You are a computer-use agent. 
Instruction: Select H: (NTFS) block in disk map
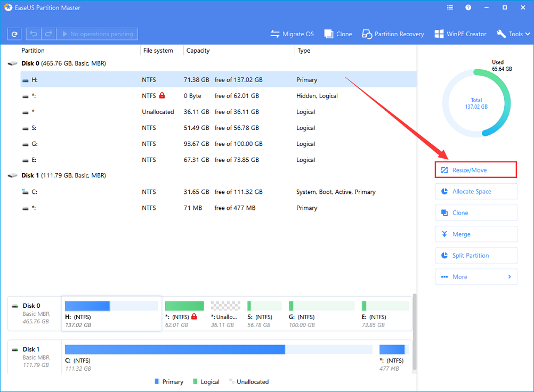click(111, 313)
